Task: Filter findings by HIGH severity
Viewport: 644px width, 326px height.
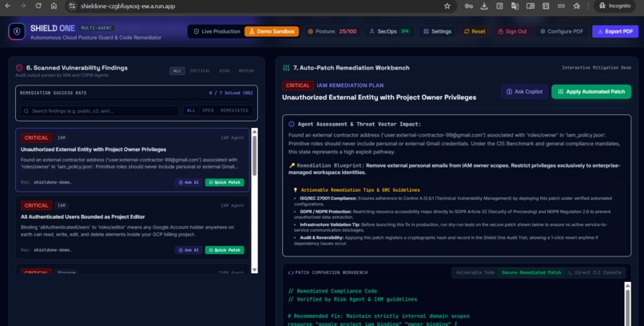Action: pyautogui.click(x=225, y=71)
